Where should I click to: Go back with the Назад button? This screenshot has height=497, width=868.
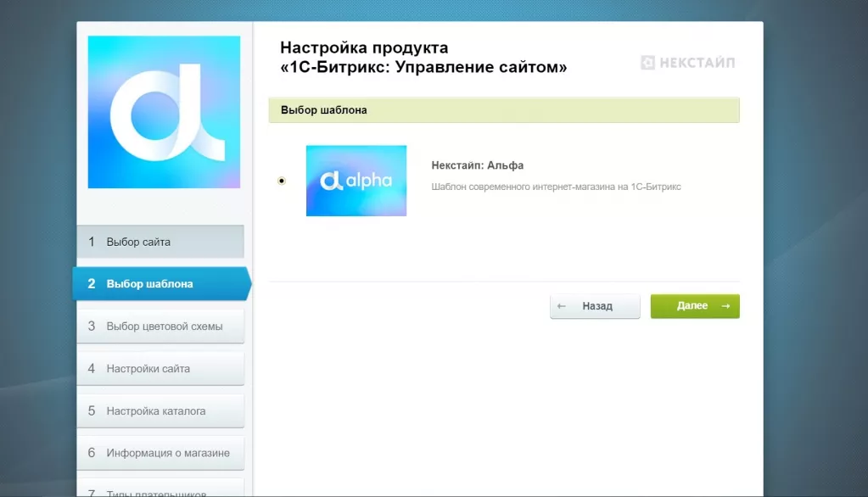(595, 306)
